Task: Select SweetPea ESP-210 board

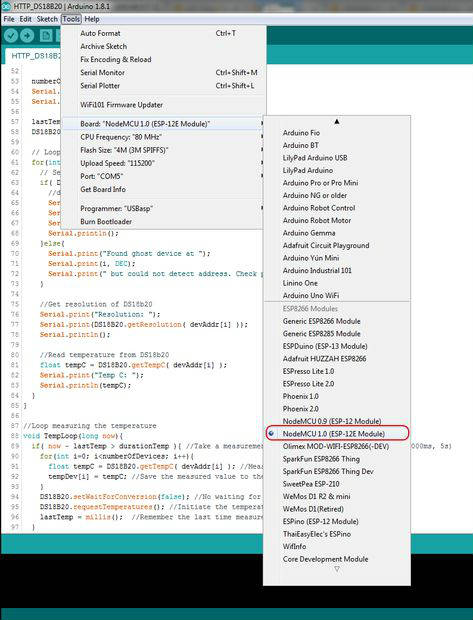Action: pos(337,484)
